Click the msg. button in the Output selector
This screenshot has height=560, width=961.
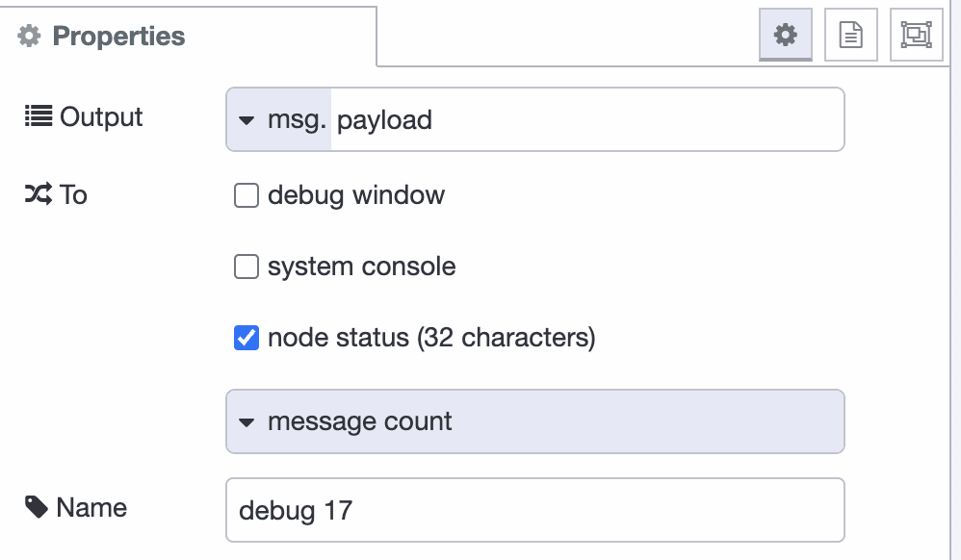[276, 119]
